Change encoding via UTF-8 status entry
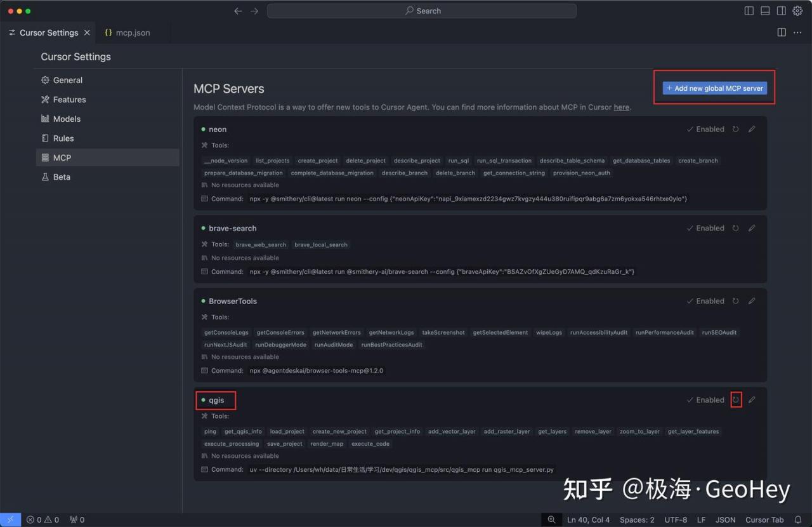This screenshot has height=527, width=812. tap(676, 519)
